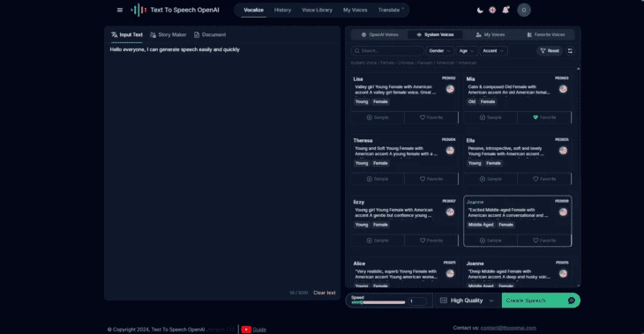
Task: Open the History tab
Action: [282, 10]
